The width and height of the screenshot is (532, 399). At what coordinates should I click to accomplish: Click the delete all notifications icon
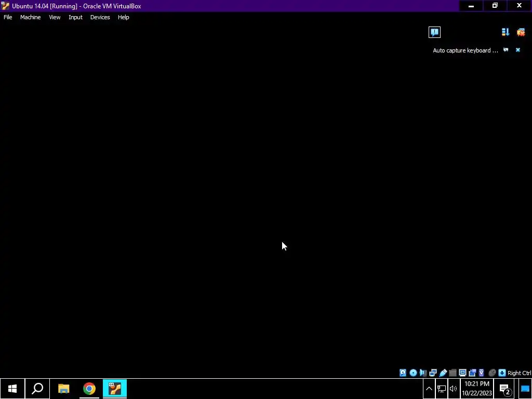click(521, 32)
